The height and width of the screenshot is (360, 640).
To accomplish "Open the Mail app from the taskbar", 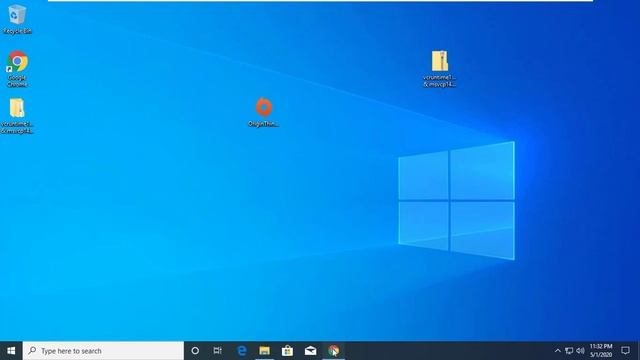I will pyautogui.click(x=310, y=351).
